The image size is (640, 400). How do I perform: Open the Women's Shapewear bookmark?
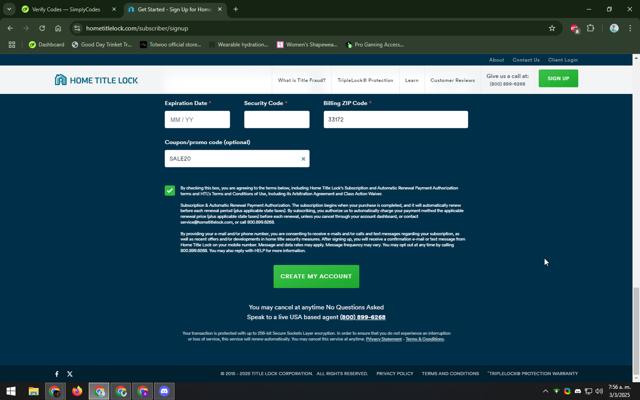pos(307,44)
